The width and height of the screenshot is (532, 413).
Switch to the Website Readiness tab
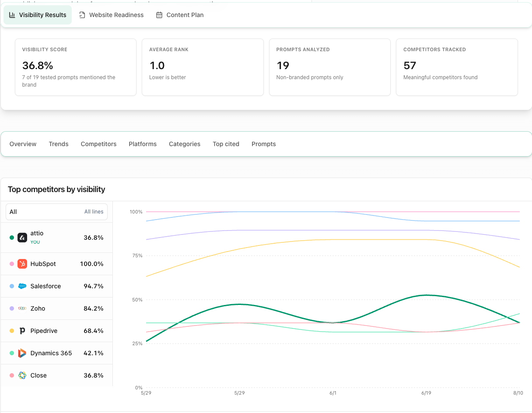click(111, 15)
